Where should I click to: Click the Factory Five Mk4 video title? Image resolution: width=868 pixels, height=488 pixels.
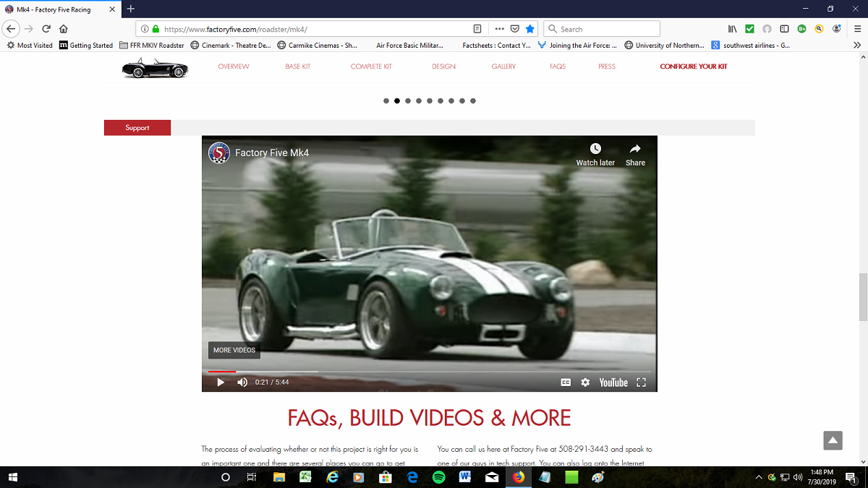272,153
